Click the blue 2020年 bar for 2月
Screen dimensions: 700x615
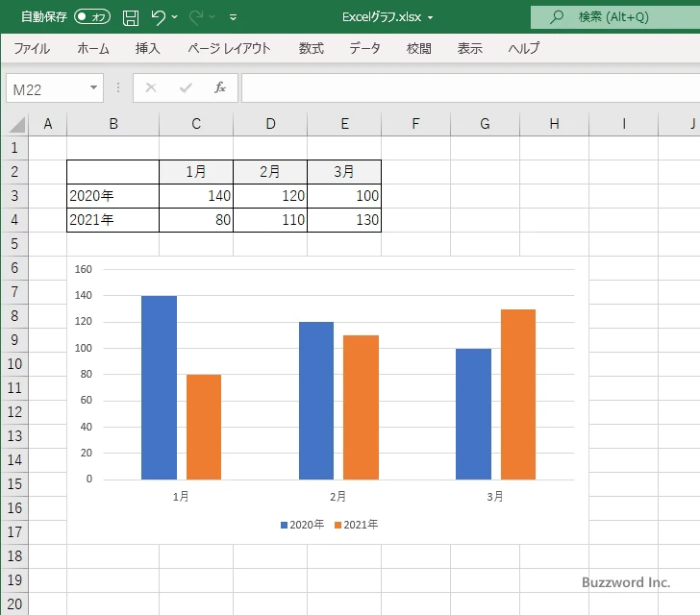pos(316,401)
